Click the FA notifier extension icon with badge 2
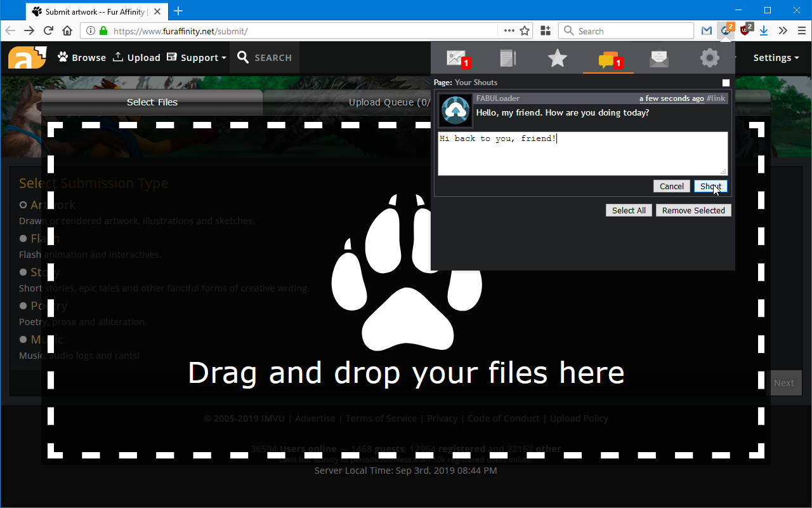Screen dimensions: 812x508 point(726,30)
